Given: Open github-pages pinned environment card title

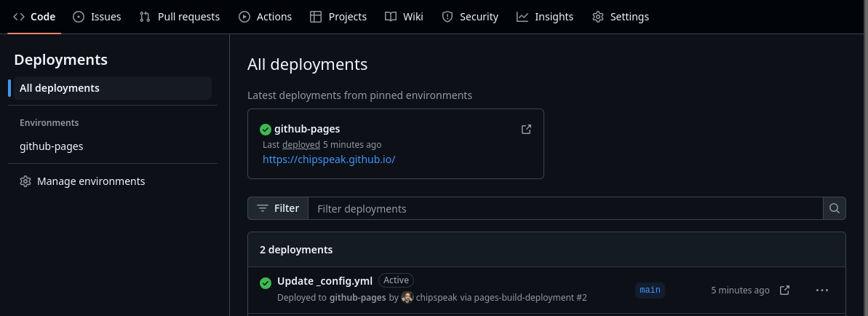Looking at the screenshot, I should click(x=307, y=129).
